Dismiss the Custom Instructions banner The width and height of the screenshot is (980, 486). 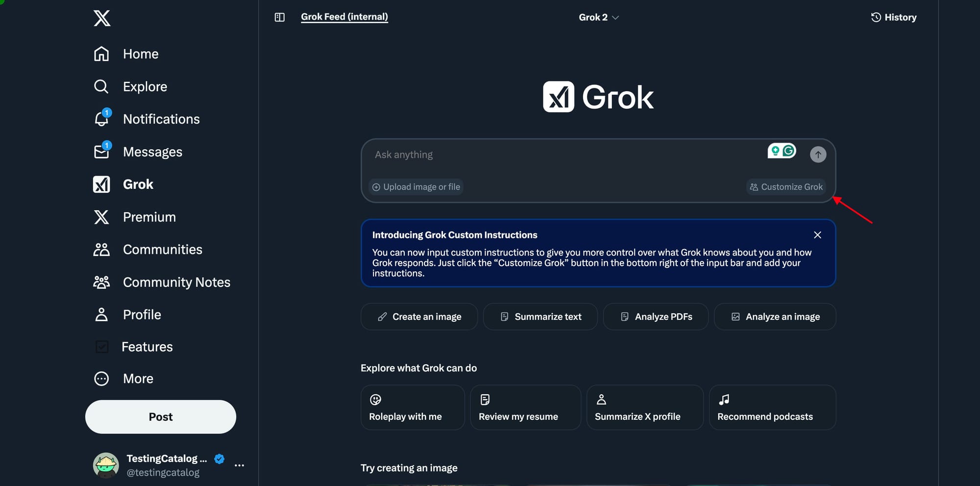click(817, 235)
